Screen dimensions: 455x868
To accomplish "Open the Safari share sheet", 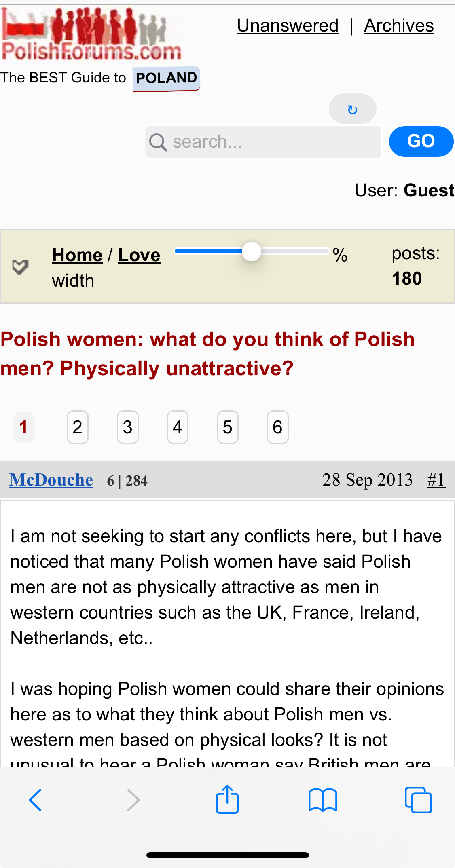I will click(227, 799).
